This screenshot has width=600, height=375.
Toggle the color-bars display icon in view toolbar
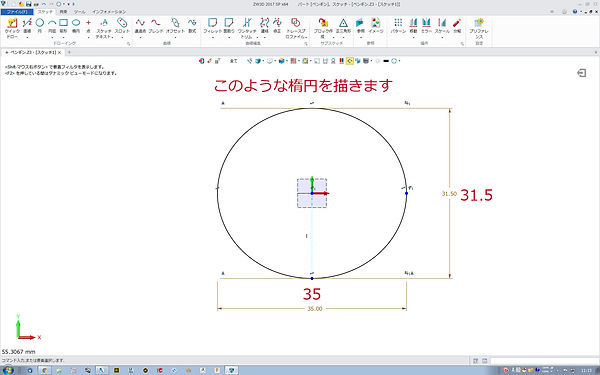point(341,61)
